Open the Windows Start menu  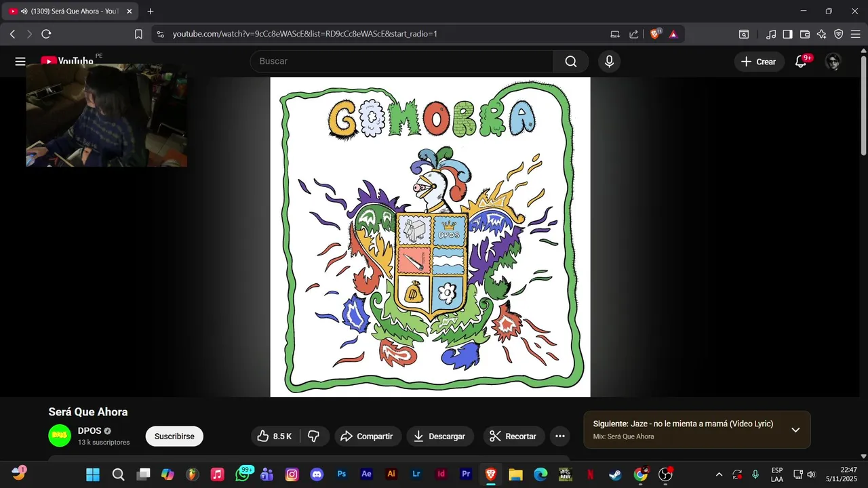(x=93, y=474)
